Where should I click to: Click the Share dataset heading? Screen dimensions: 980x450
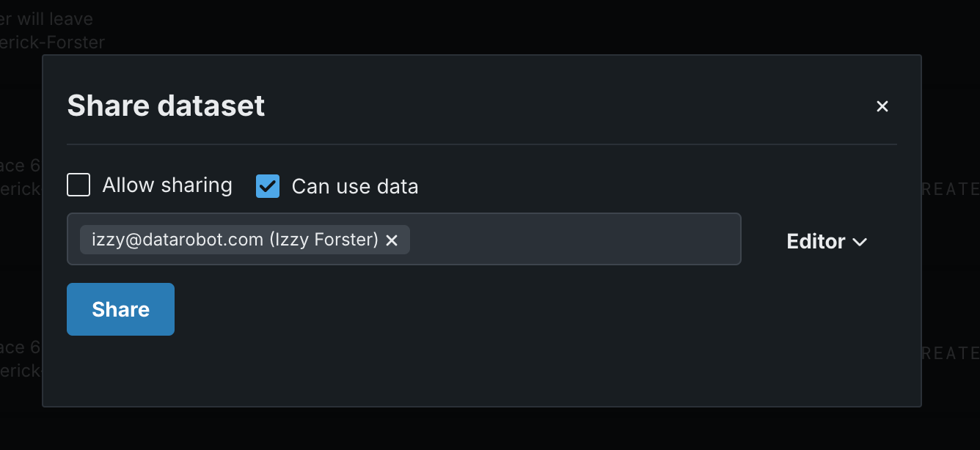click(166, 106)
